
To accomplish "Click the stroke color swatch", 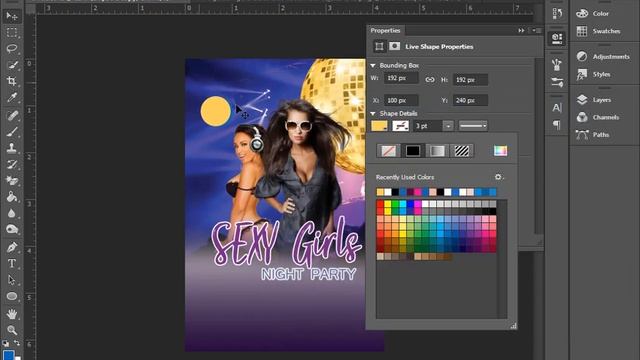I will click(400, 126).
